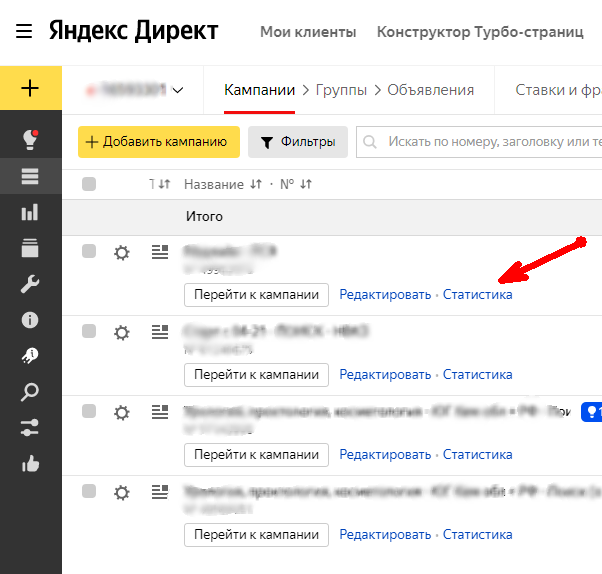Switch to Группы tab
This screenshot has height=574, width=602.
[x=341, y=90]
